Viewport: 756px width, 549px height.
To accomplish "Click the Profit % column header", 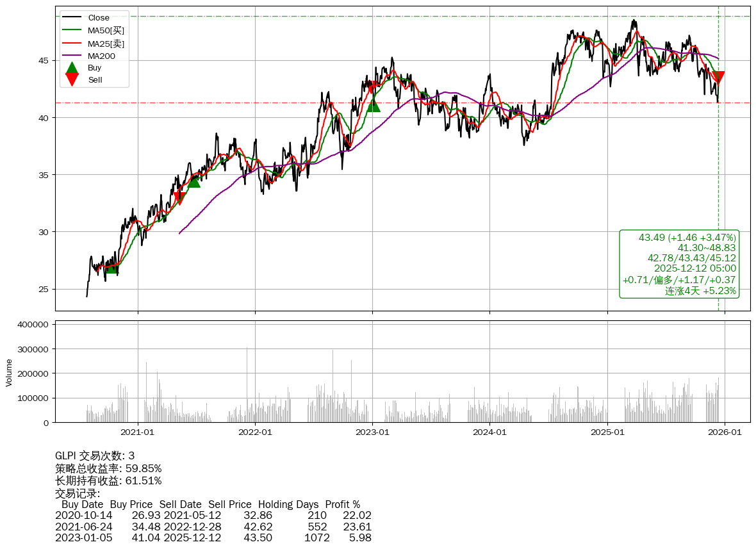I will pyautogui.click(x=342, y=504).
